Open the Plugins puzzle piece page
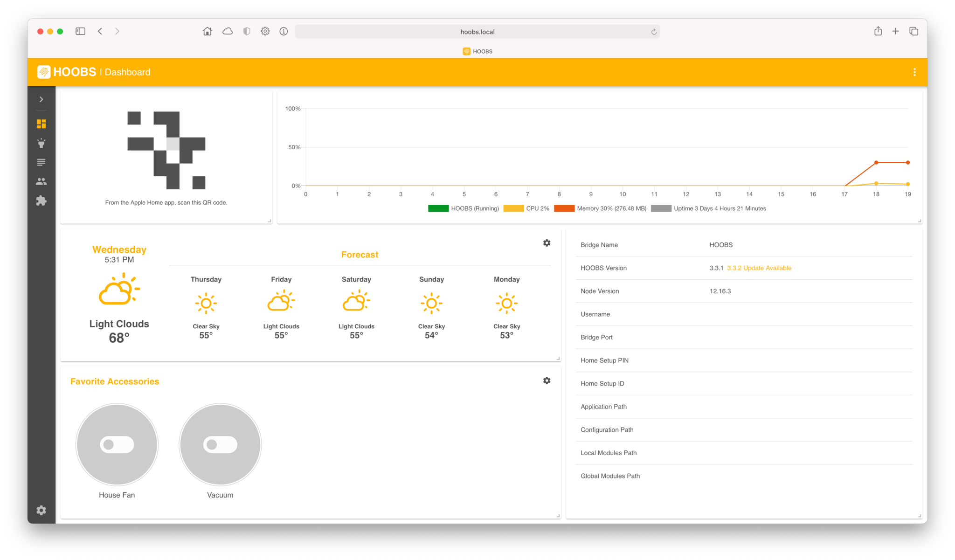The width and height of the screenshot is (955, 560). (x=41, y=200)
